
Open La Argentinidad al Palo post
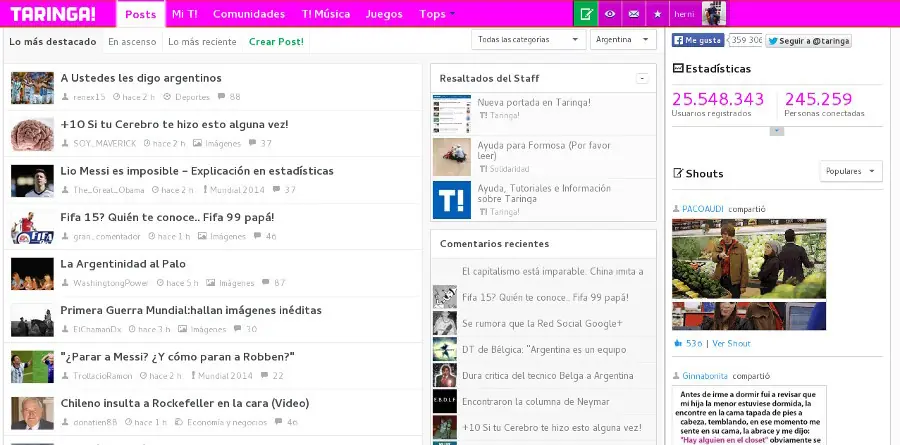point(123,264)
